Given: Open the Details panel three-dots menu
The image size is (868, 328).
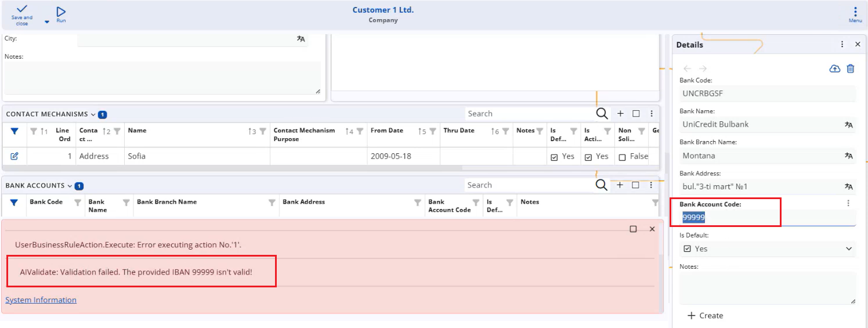Looking at the screenshot, I should click(x=842, y=45).
